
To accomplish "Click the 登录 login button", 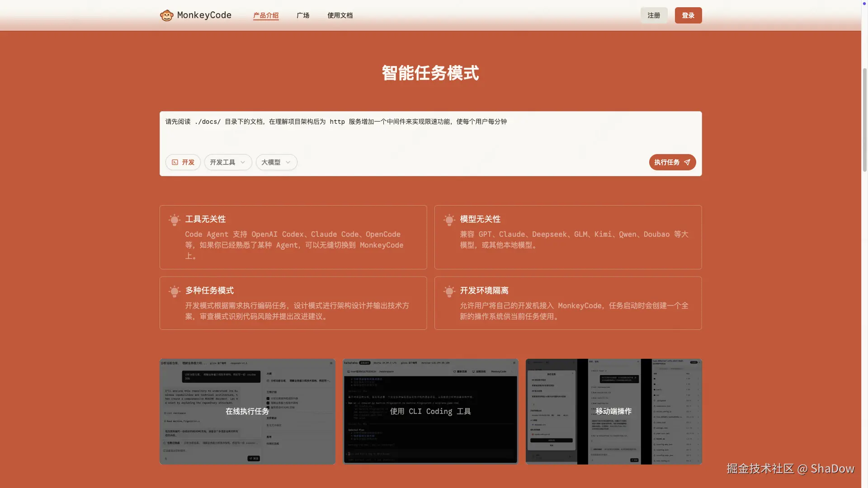I will (x=688, y=15).
